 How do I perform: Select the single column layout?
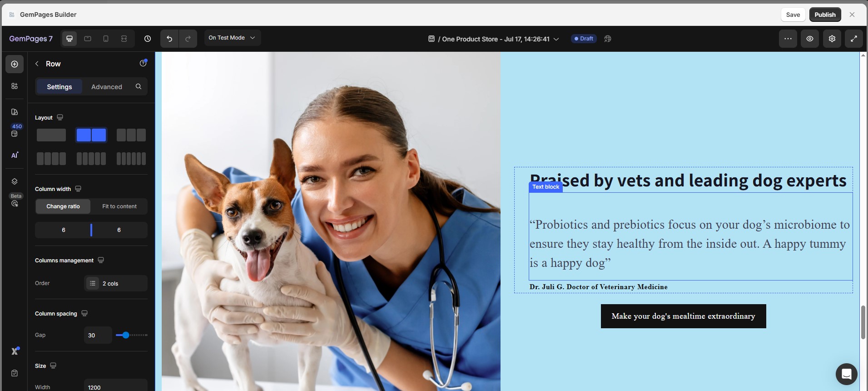click(51, 135)
